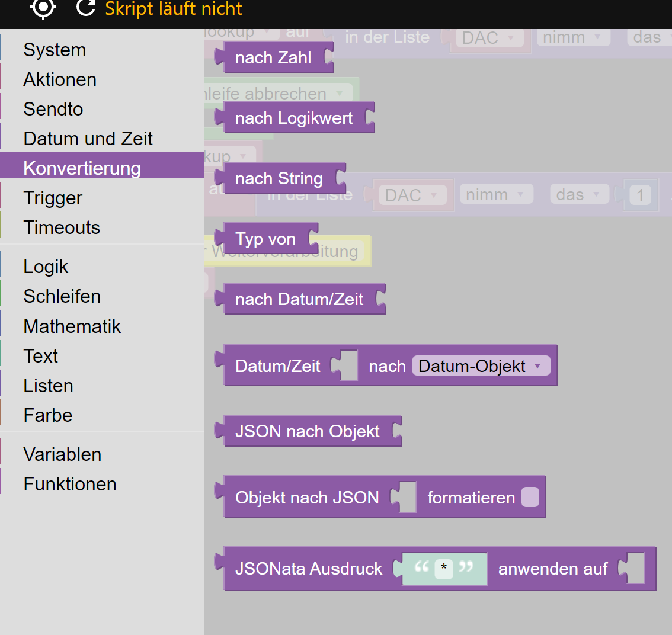672x635 pixels.
Task: Select the "nach String" block
Action: pos(279,179)
